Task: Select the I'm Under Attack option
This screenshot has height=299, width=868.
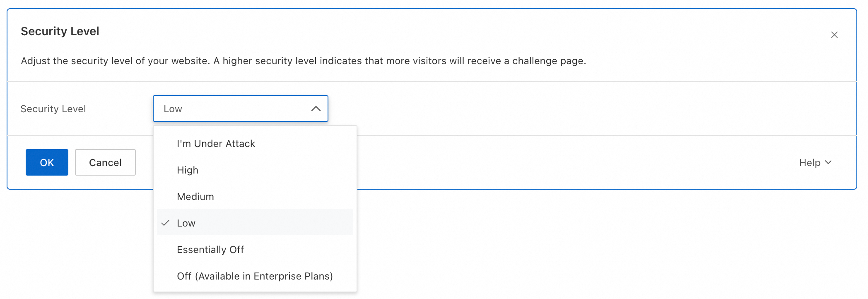Action: tap(216, 144)
